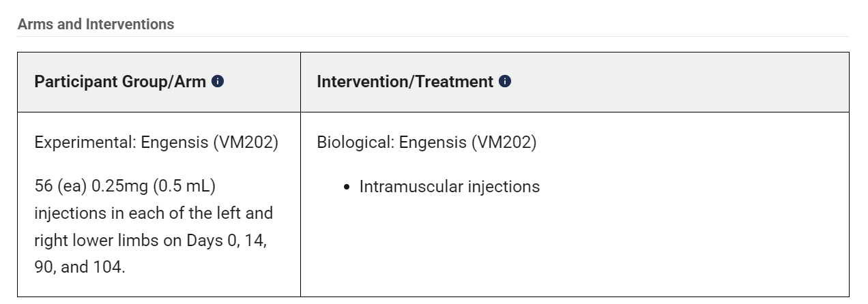868x304 pixels.
Task: Click the Experimental: Engensis (VM202) arm title
Action: tap(156, 143)
